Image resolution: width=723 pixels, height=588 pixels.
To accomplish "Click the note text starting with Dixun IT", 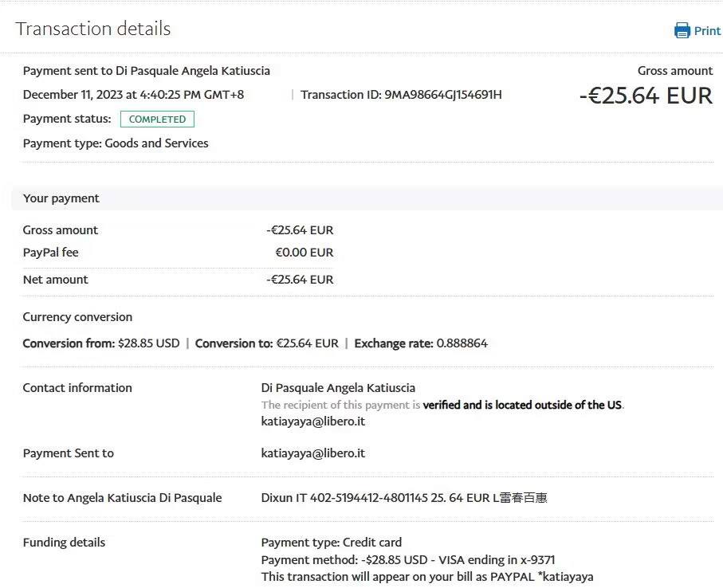I will pos(404,498).
